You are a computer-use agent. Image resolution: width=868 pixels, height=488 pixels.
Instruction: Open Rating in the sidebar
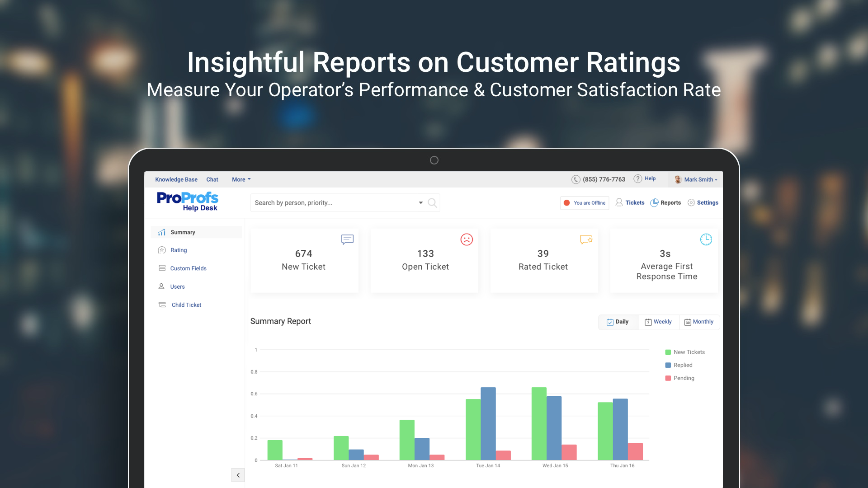(x=179, y=250)
